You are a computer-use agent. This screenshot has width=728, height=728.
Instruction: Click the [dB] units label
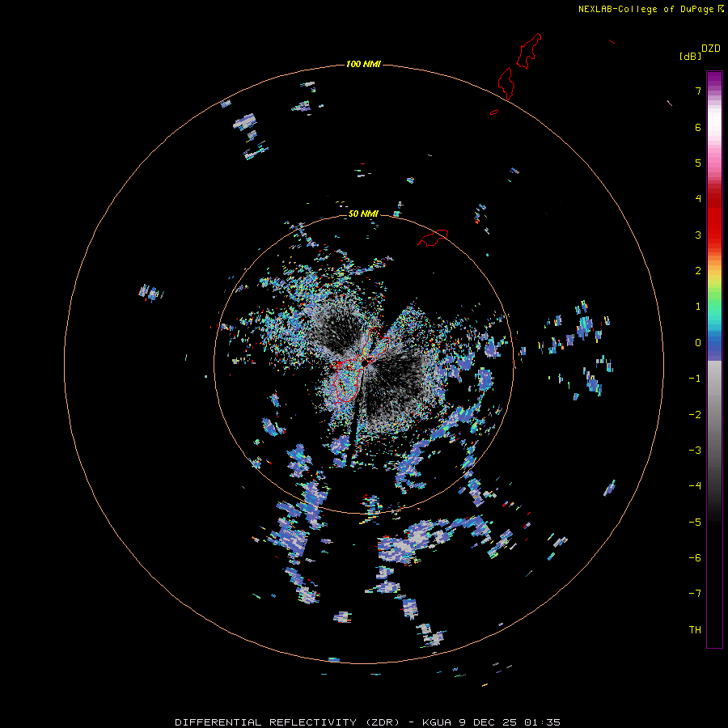(691, 56)
